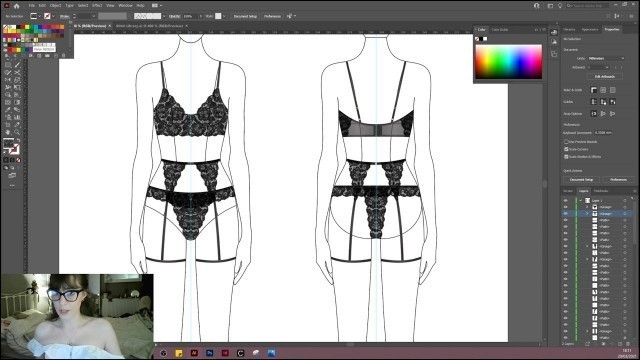Screen dimensions: 640x360
Task: Select the Eyedropper tool
Action: click(8, 110)
